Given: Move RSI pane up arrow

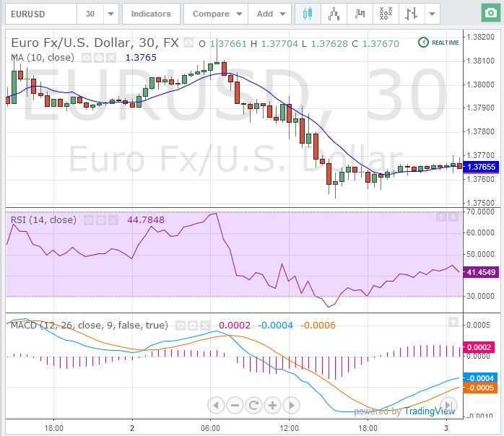Looking at the screenshot, I should click(x=441, y=217).
